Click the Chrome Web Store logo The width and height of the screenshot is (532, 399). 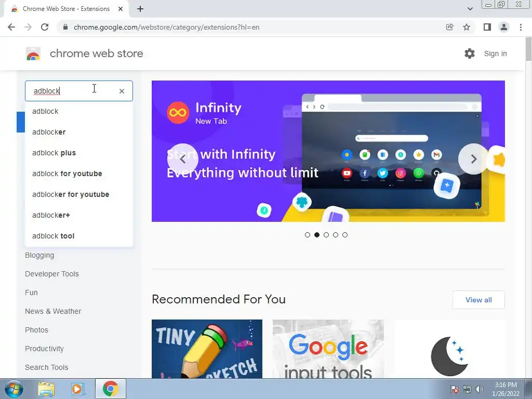pyautogui.click(x=33, y=54)
